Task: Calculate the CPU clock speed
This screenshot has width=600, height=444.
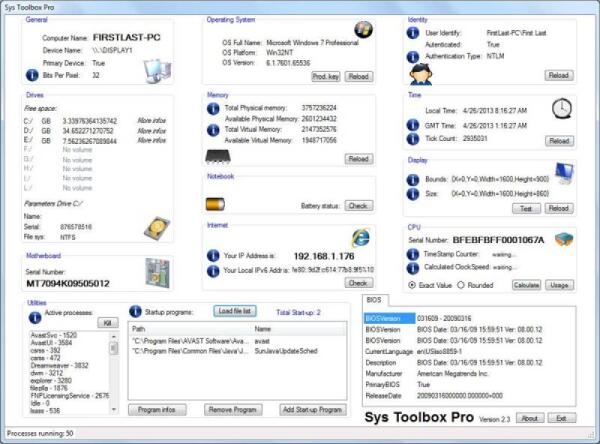Action: [526, 285]
